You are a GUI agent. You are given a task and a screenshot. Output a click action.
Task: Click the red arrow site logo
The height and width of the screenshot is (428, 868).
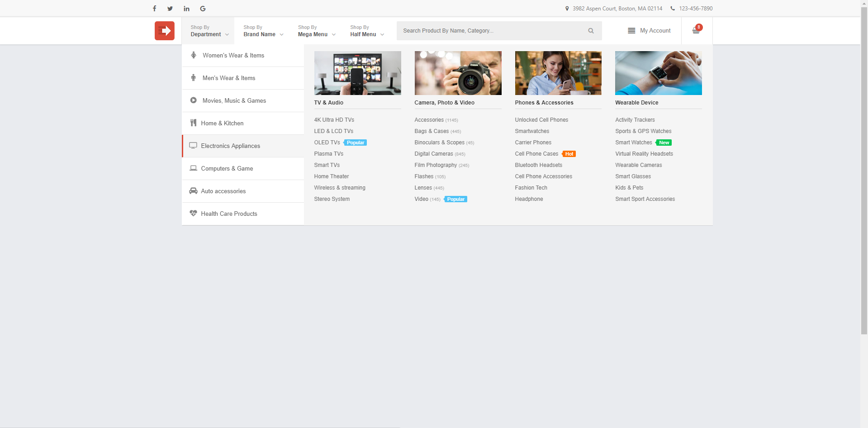tap(165, 31)
